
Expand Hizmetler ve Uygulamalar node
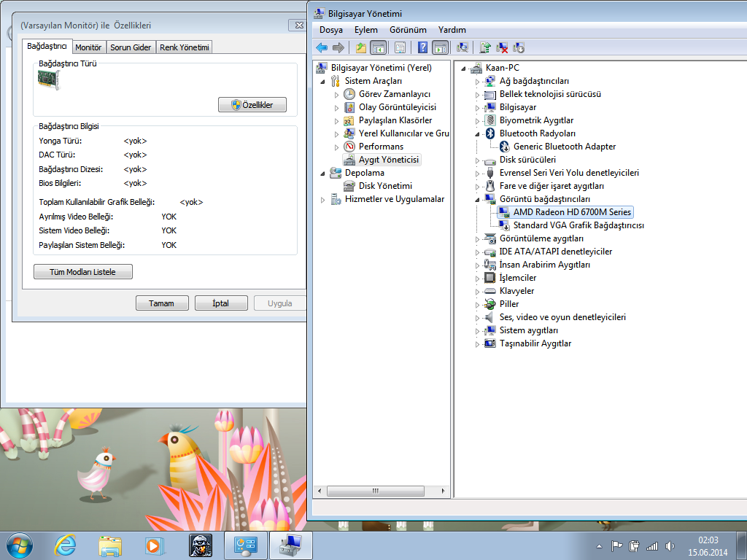coord(323,200)
